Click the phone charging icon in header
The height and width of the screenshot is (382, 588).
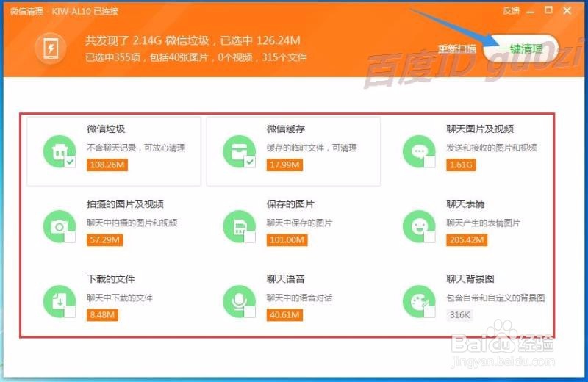tap(51, 48)
